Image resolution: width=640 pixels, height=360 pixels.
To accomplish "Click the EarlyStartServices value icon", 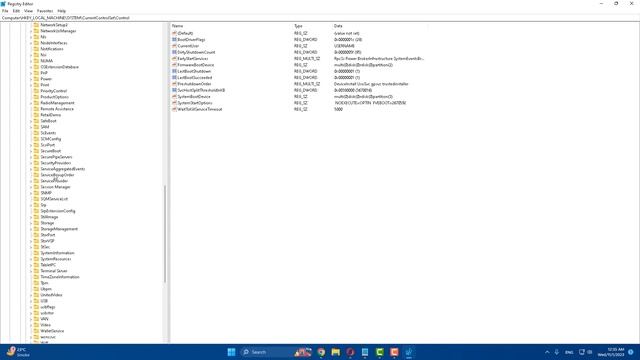I will click(174, 59).
